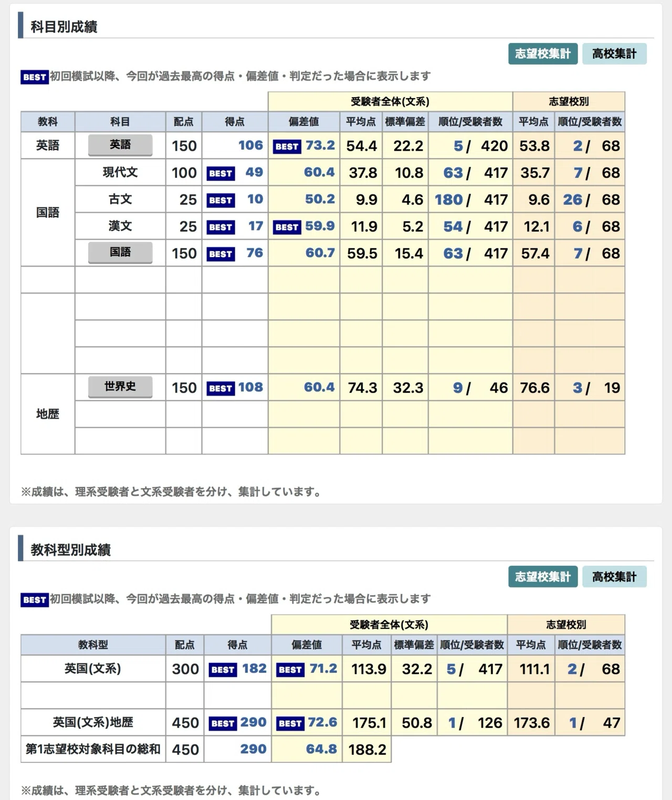The width and height of the screenshot is (672, 800).
Task: Click the 地歴 category cell
Action: 48,414
